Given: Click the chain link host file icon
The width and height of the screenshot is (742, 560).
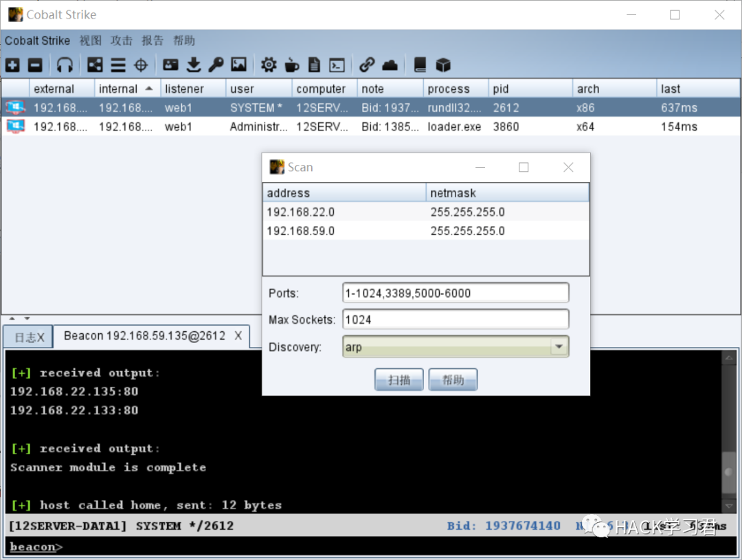Looking at the screenshot, I should (x=367, y=65).
